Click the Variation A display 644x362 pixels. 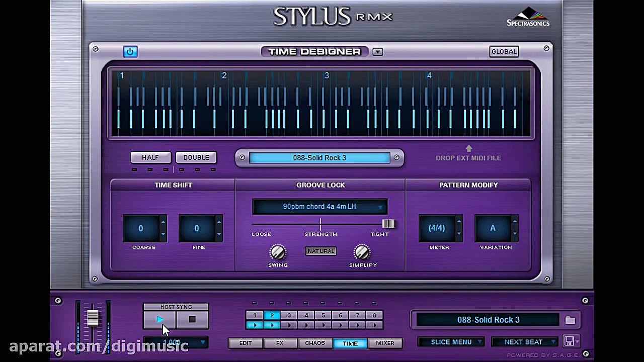point(493,228)
